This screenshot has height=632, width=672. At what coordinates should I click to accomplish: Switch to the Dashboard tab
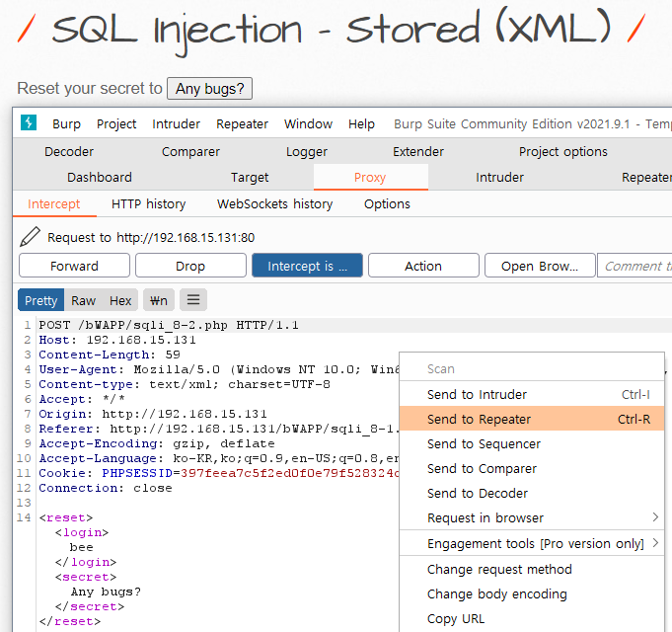[x=100, y=177]
